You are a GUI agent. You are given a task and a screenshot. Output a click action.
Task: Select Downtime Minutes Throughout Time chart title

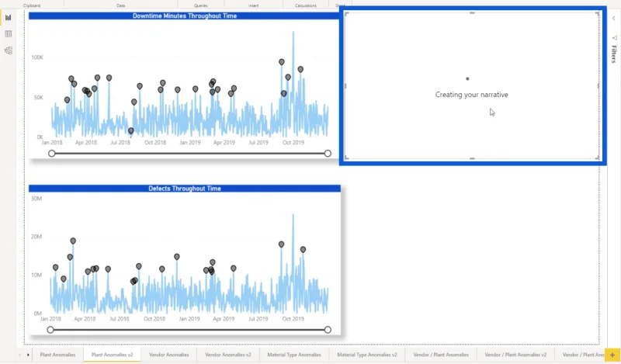coord(185,16)
